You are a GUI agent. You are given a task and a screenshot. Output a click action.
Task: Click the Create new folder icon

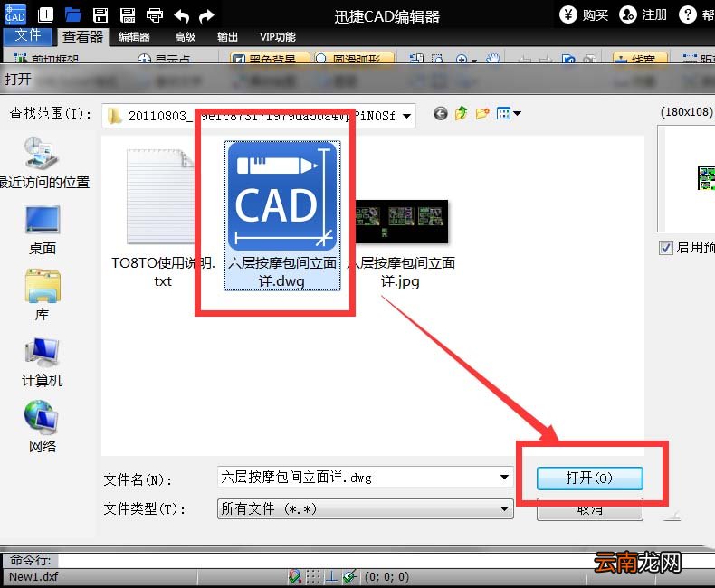[482, 113]
